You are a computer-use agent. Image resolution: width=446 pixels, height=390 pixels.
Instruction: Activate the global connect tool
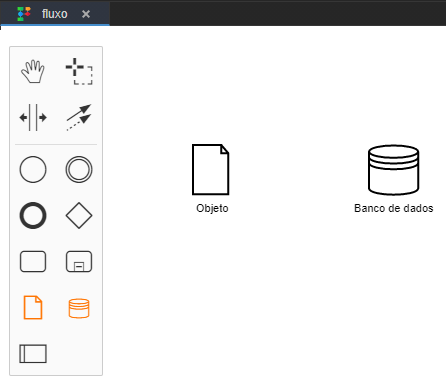coord(79,117)
